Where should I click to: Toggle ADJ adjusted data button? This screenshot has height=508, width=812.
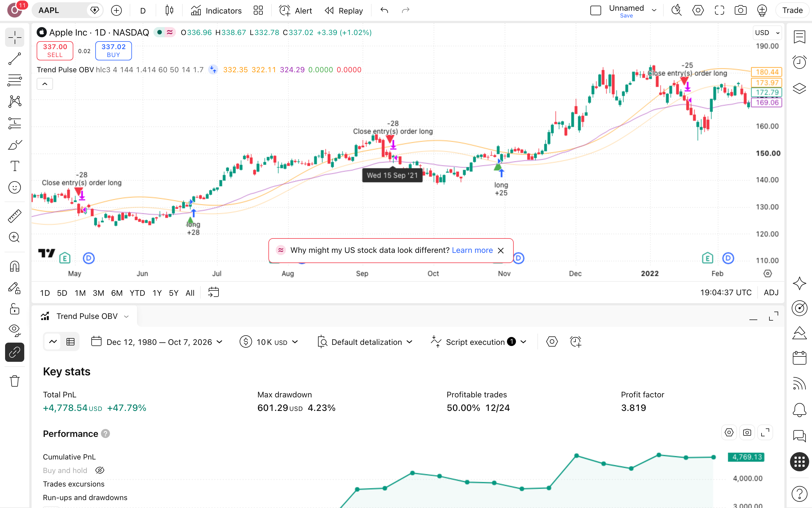771,293
